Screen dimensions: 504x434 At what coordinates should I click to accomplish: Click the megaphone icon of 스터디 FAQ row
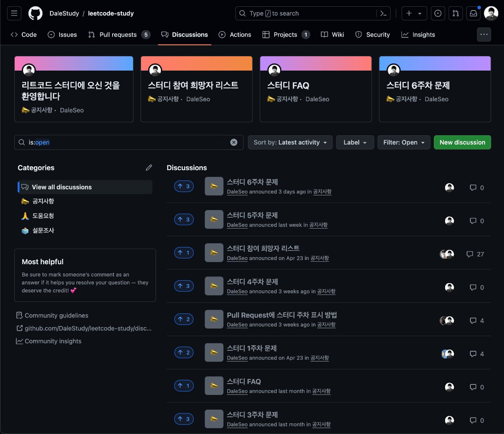(x=214, y=386)
